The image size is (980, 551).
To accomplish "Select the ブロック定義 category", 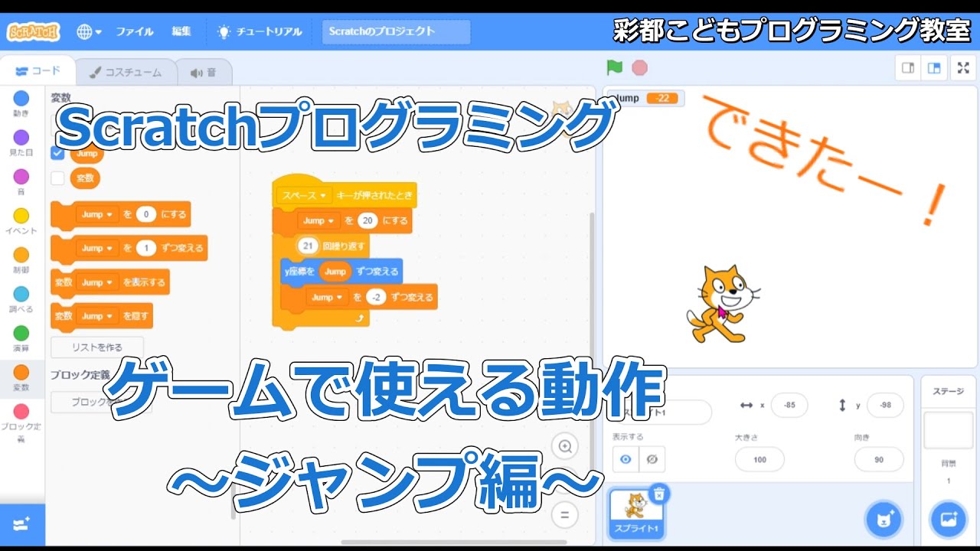I will coord(21,422).
